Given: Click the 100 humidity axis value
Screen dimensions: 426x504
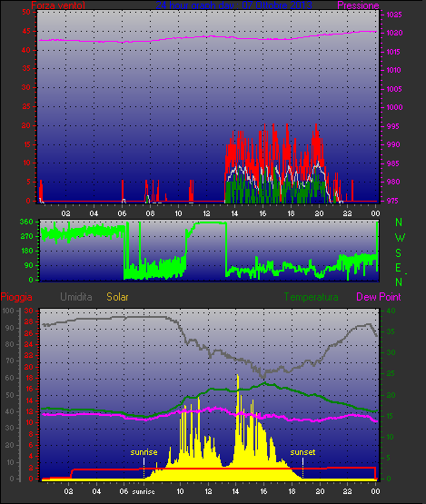Looking at the screenshot, I should coord(8,311).
